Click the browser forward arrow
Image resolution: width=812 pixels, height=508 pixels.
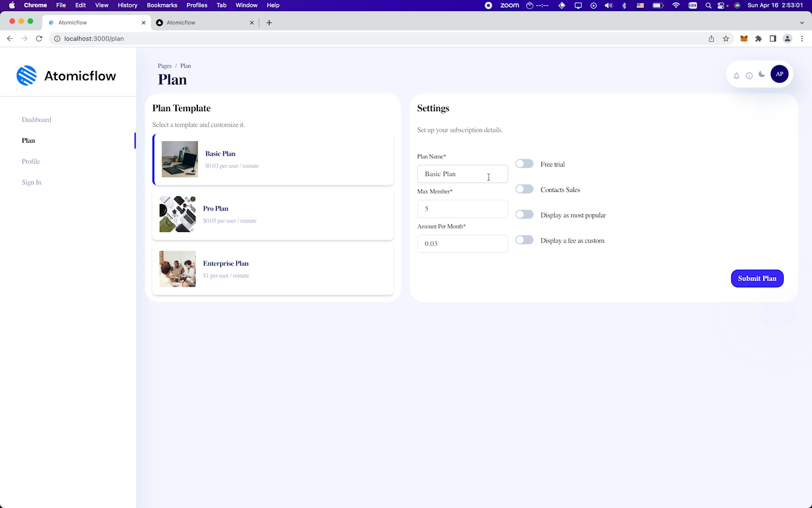tap(24, 38)
